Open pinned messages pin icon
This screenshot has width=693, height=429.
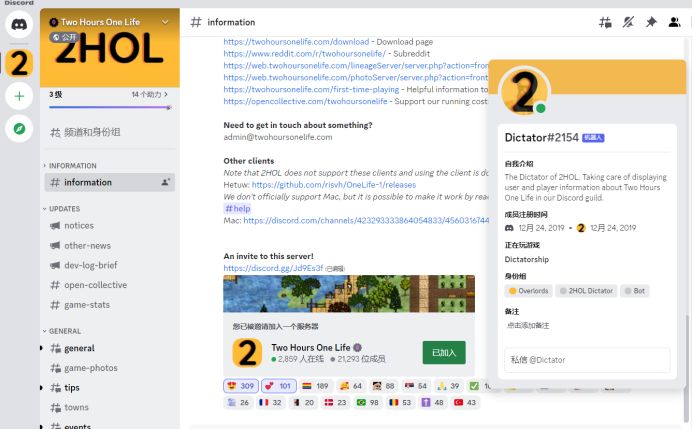651,22
